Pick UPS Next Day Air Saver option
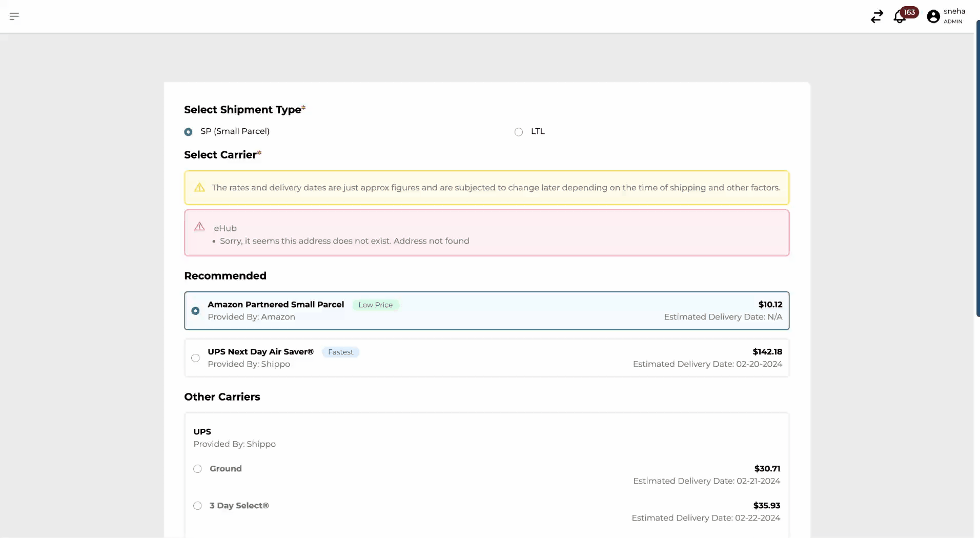This screenshot has height=538, width=980. (x=195, y=358)
